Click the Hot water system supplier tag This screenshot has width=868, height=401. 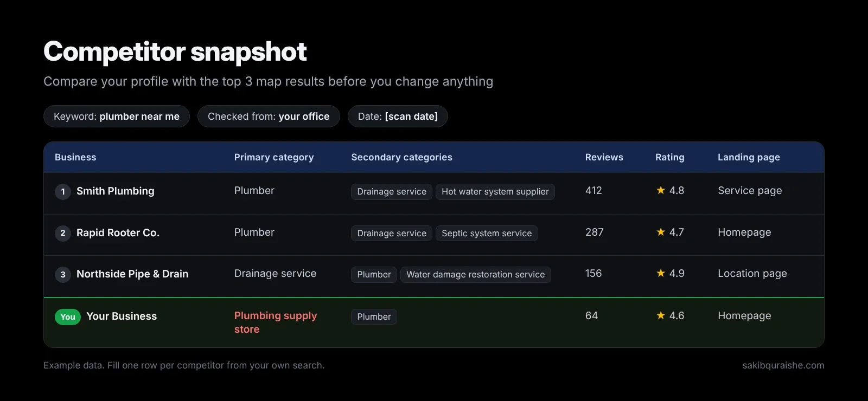[495, 192]
